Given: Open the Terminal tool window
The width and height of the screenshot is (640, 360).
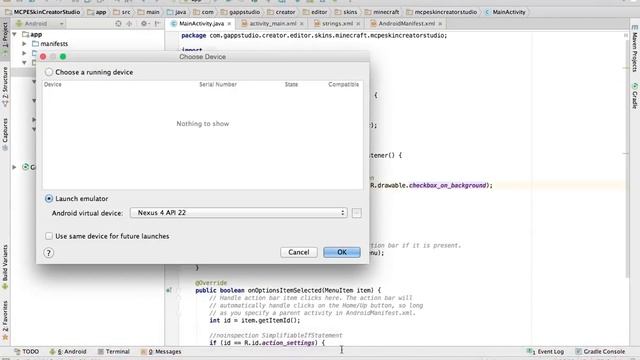Looking at the screenshot, I should [113, 351].
